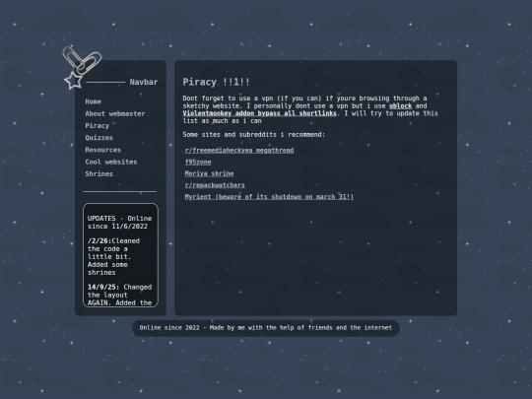Select the /2/26 update entry
Image resolution: width=532 pixels, height=399 pixels.
point(113,256)
